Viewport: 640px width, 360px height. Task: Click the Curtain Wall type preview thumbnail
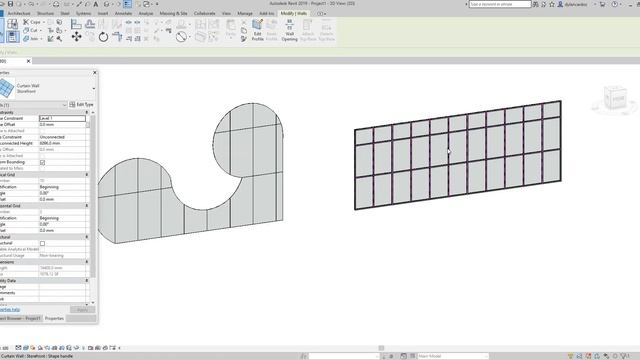7,88
